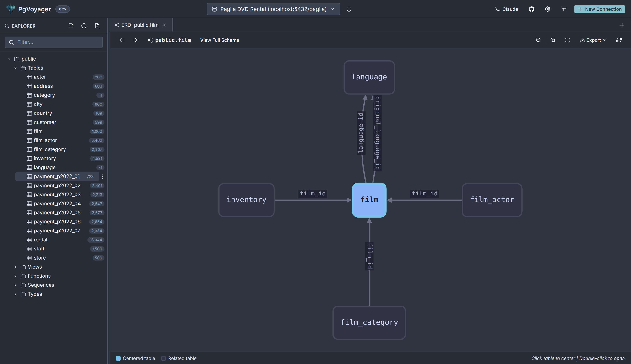The height and width of the screenshot is (364, 631).
Task: Click into the explorer Filter field
Action: click(x=54, y=42)
